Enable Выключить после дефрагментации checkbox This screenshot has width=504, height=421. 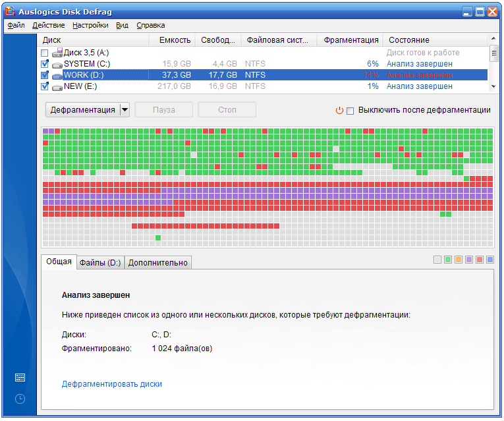click(350, 111)
